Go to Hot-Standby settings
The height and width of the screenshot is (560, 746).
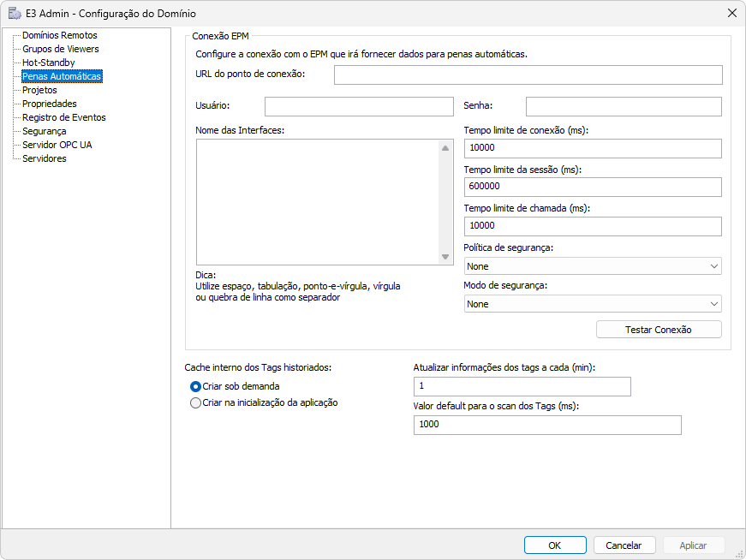(48, 63)
